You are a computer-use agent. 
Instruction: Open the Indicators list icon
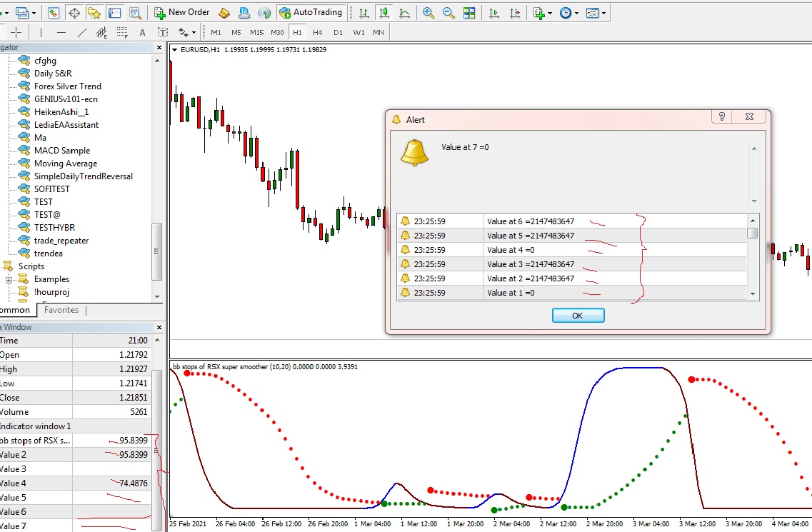click(x=539, y=12)
